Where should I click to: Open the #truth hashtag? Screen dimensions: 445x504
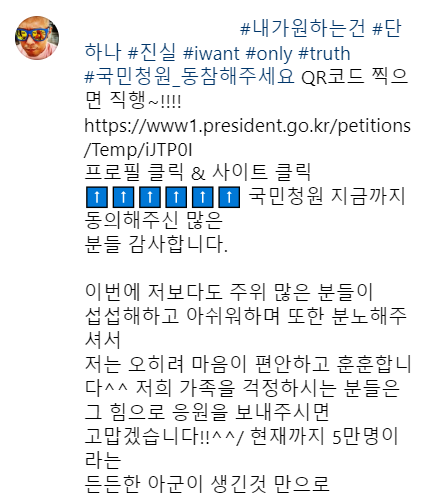pos(324,53)
